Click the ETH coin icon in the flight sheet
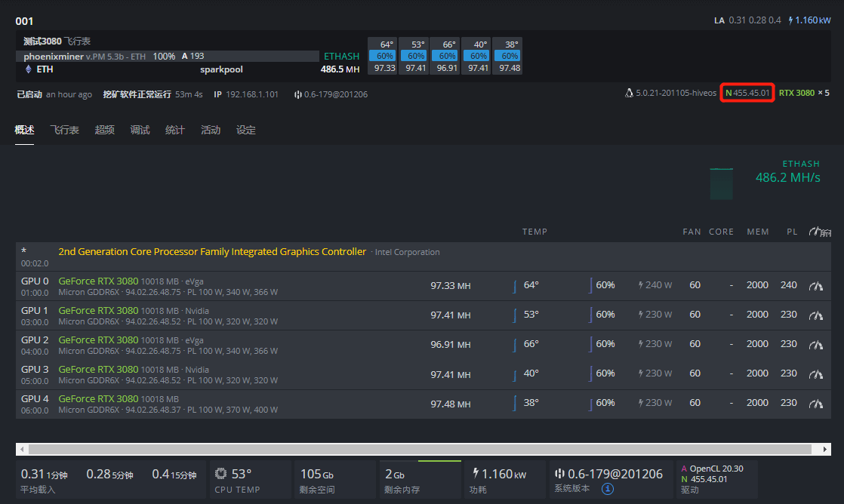This screenshot has width=844, height=504. (x=29, y=69)
